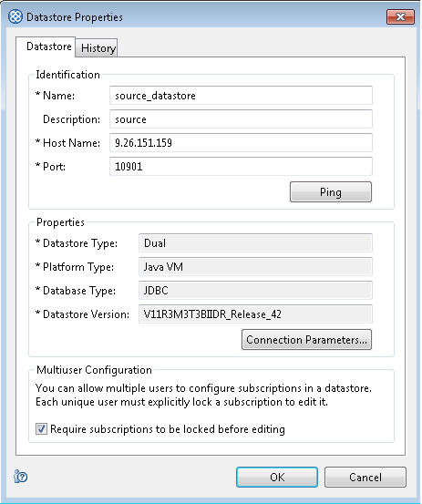Click the Platform Type field showing Java VM
Viewport: 422px width, 504px height.
tap(255, 267)
